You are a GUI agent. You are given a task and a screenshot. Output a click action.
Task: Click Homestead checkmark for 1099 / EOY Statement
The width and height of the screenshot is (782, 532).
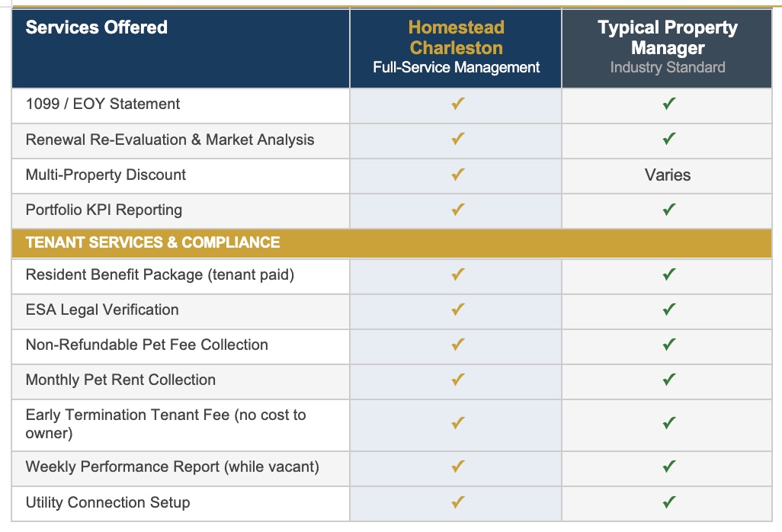(x=457, y=104)
